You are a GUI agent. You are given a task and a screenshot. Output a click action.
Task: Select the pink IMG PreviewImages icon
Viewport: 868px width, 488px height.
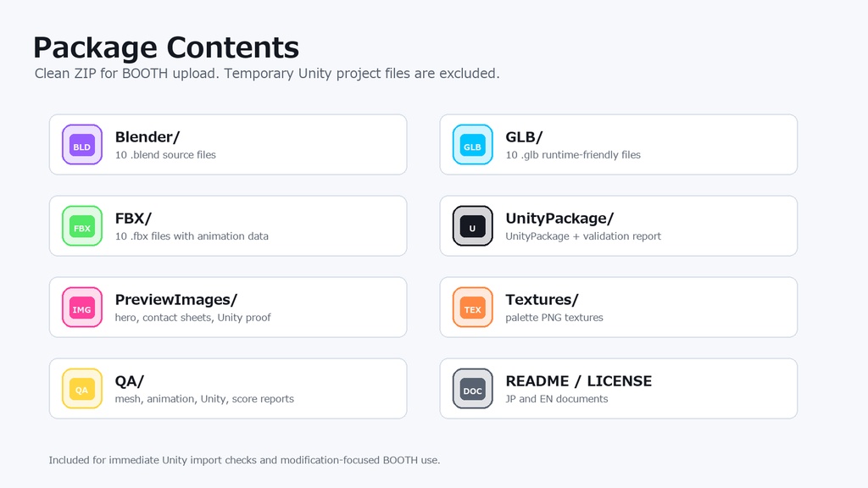click(x=82, y=307)
